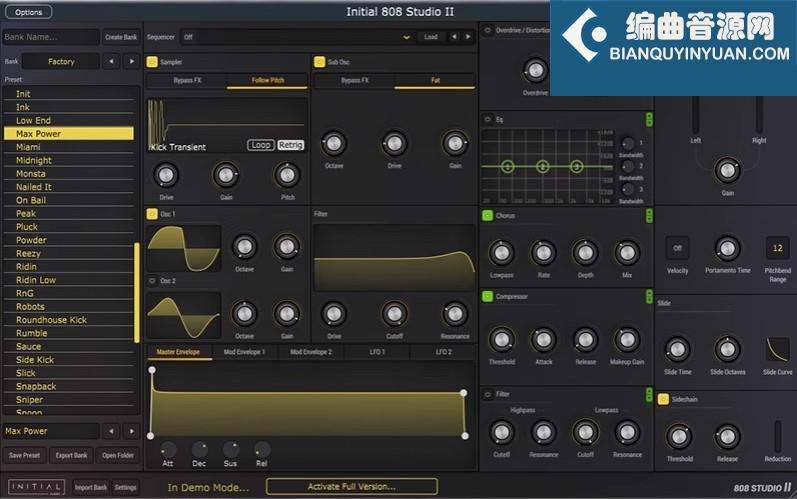Disable the Compressor effect
Image resolution: width=797 pixels, height=499 pixels.
click(487, 296)
